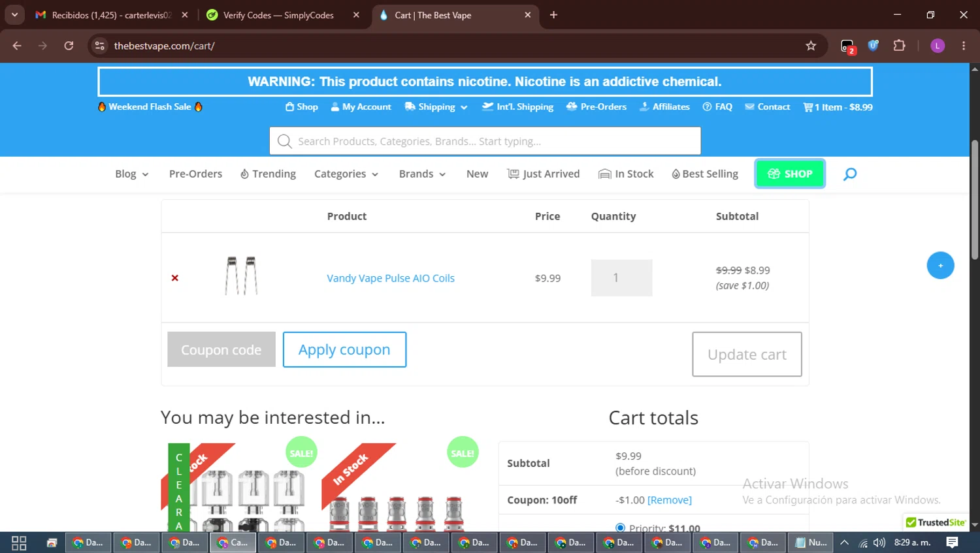Image resolution: width=980 pixels, height=553 pixels.
Task: Click the Vandy Vape Pulse coils thumbnail
Action: (x=242, y=276)
